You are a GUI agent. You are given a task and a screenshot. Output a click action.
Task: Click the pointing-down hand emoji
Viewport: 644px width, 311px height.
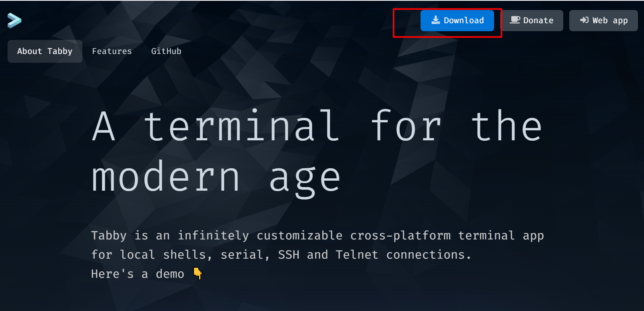click(198, 273)
